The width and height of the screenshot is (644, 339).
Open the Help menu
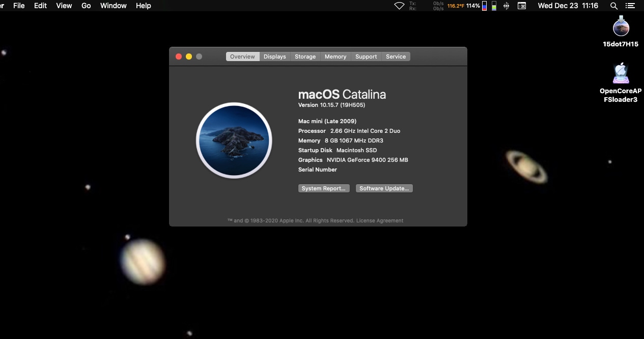(144, 6)
